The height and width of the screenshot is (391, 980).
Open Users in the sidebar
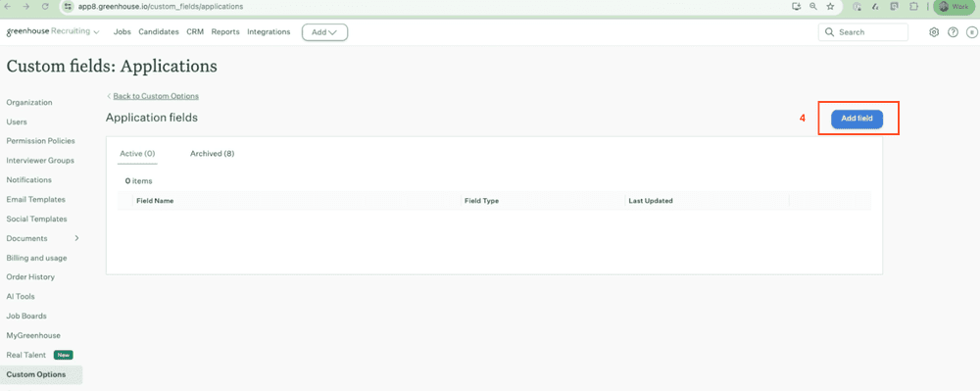pos(17,122)
